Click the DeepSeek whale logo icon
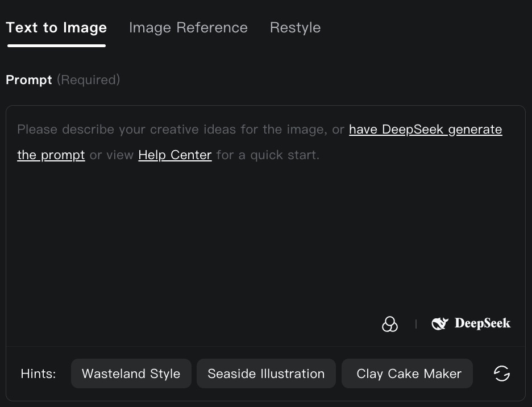The height and width of the screenshot is (407, 532). [x=440, y=324]
